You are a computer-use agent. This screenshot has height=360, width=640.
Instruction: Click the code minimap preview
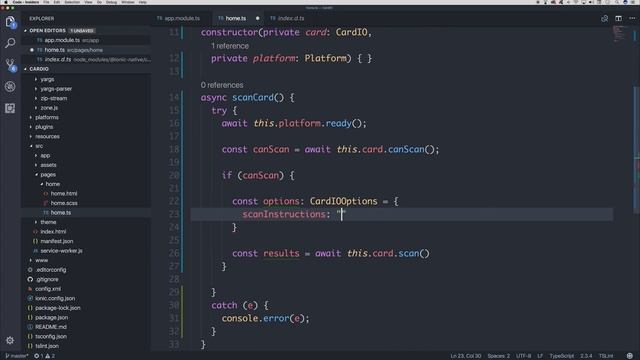tap(619, 33)
